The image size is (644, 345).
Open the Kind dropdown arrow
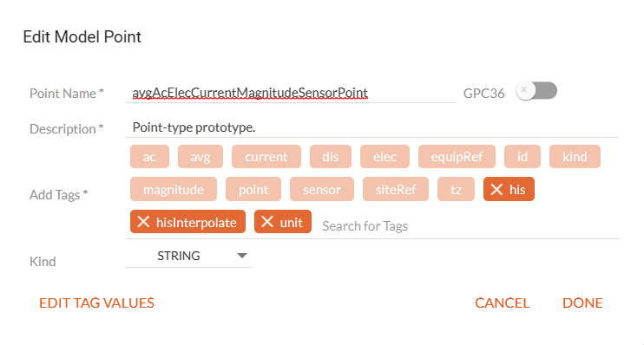(242, 256)
